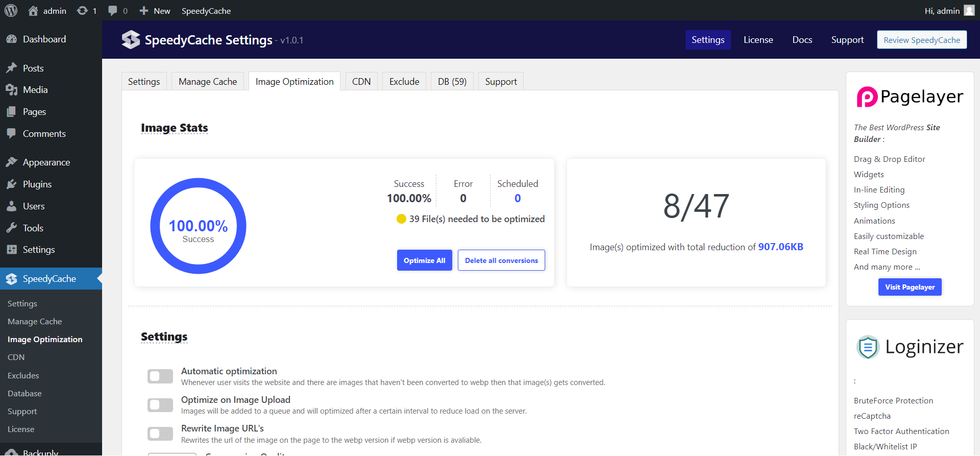Click the 100.00% success progress circle
This screenshot has height=456, width=980.
[198, 226]
